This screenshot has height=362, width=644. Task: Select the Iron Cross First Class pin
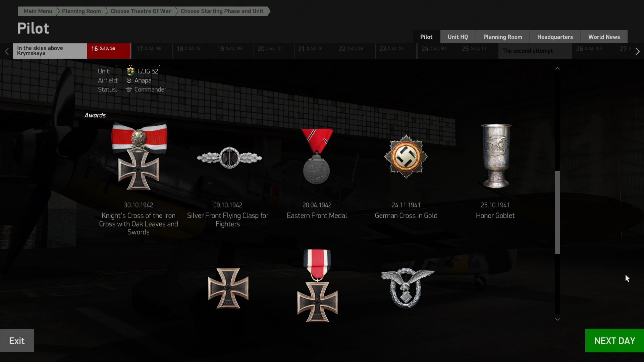[228, 288]
